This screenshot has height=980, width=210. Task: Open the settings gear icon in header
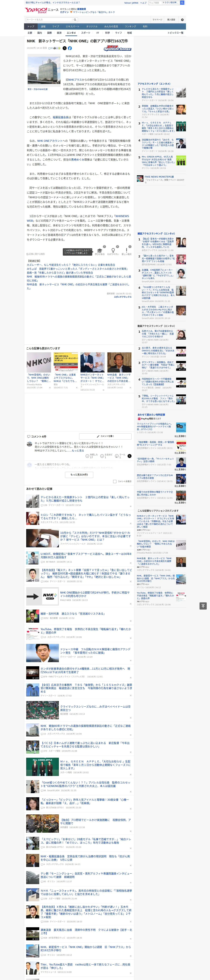pyautogui.click(x=182, y=19)
